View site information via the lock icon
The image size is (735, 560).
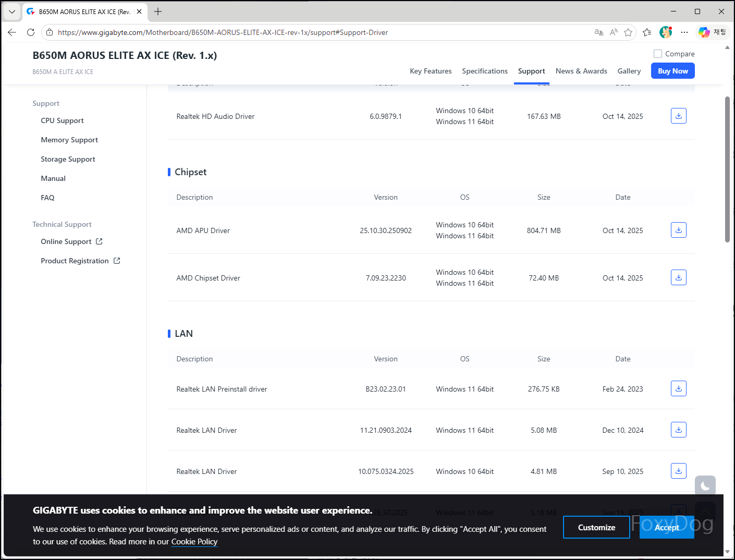pos(50,32)
